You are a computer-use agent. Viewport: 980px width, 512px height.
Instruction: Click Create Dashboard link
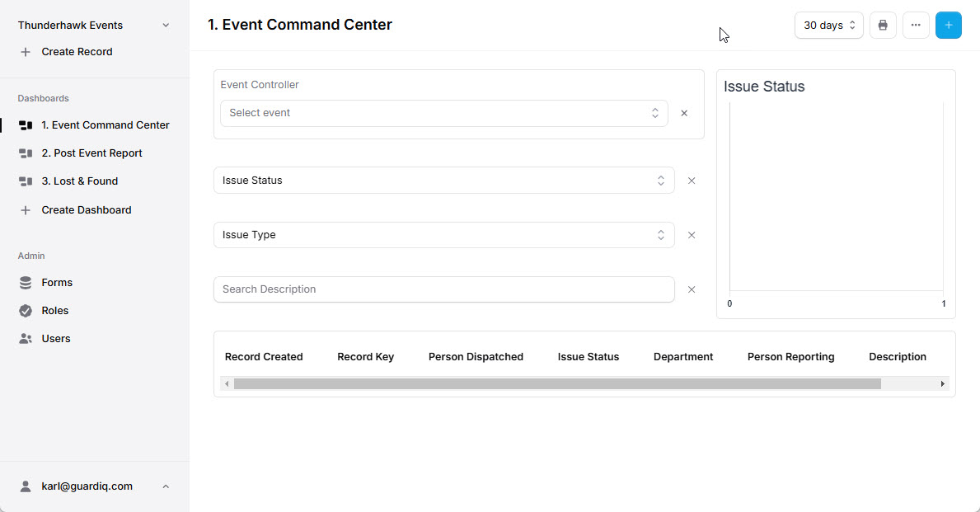point(87,210)
